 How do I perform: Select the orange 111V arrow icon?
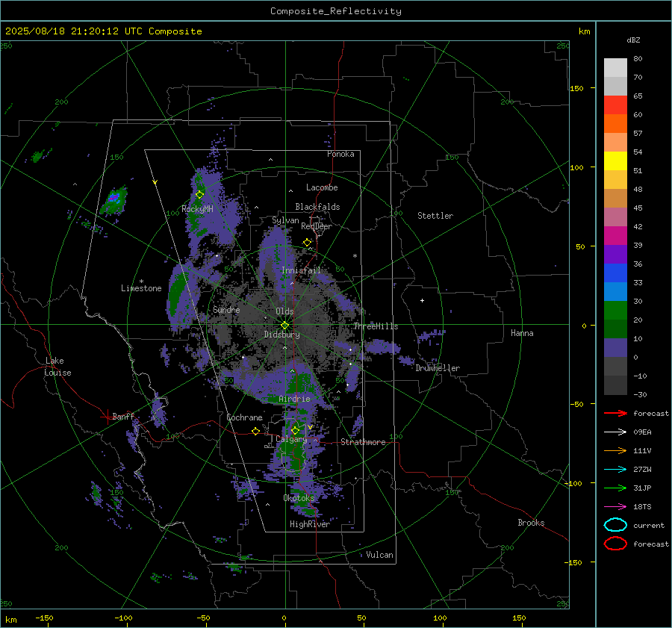tap(615, 450)
